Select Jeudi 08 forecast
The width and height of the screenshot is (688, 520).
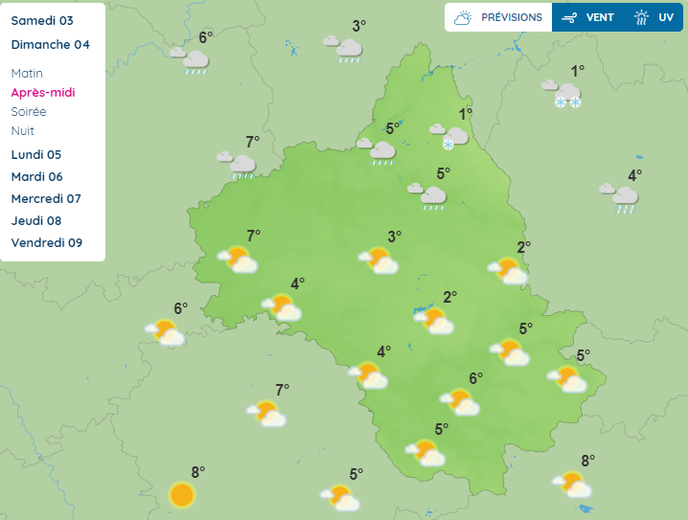click(x=36, y=221)
